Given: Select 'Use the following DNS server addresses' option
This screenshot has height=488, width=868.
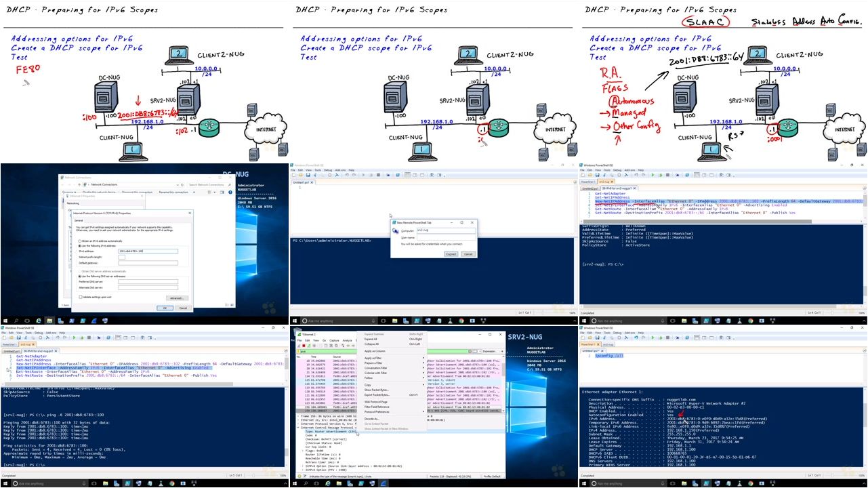Looking at the screenshot, I should (x=80, y=277).
